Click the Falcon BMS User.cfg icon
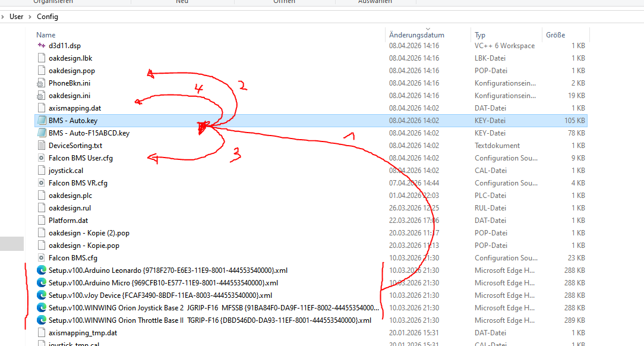 [x=41, y=158]
